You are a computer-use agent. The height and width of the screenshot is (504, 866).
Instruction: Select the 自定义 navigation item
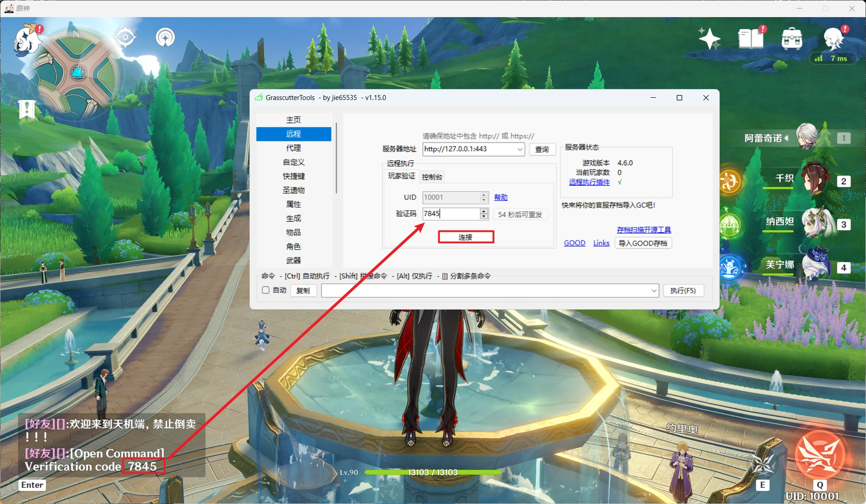(x=293, y=162)
